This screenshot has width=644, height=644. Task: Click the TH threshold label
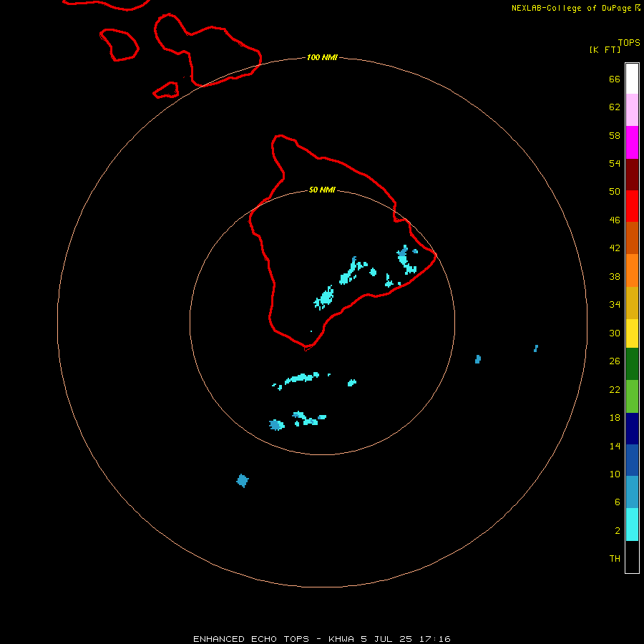tap(615, 559)
